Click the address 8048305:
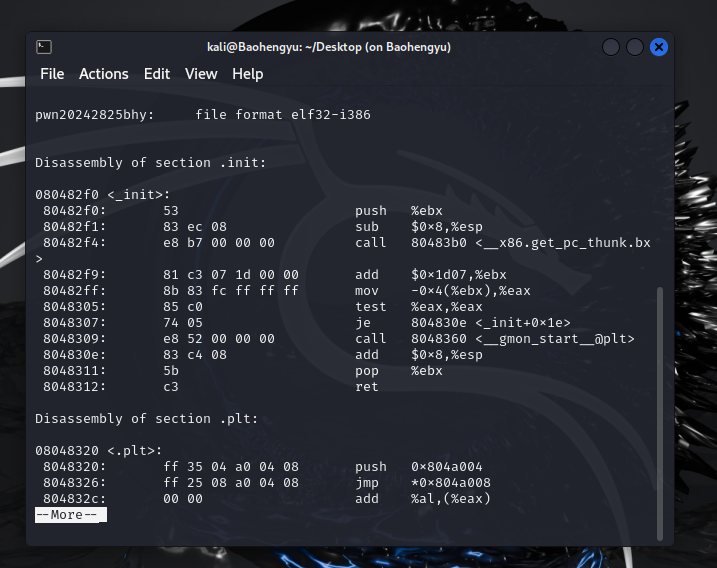 point(75,307)
